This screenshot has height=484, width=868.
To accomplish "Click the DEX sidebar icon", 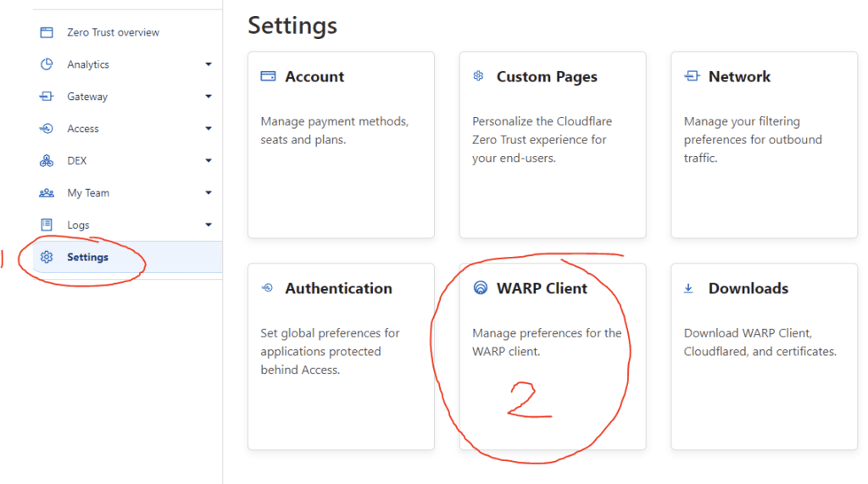I will (47, 160).
